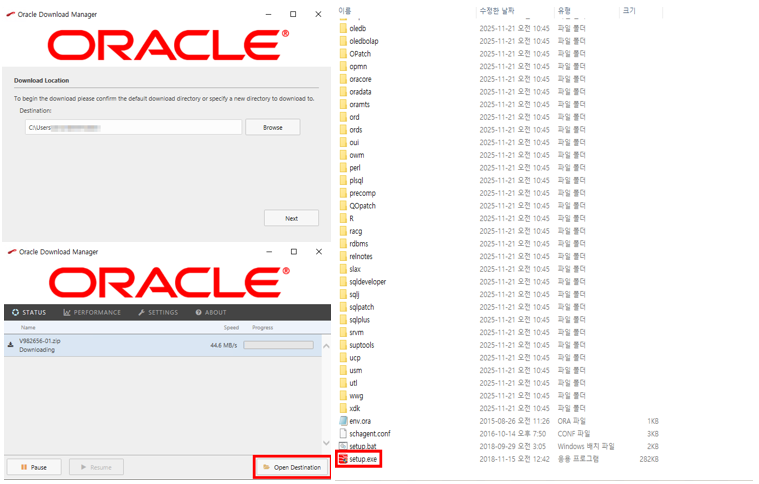This screenshot has width=759, height=484.
Task: Click the suptools folder name
Action: click(x=362, y=345)
